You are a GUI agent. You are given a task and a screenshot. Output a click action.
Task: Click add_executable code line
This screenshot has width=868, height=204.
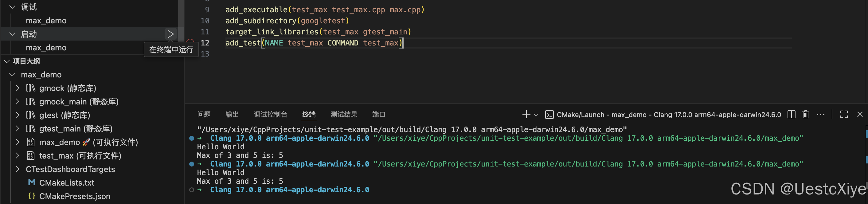(x=325, y=10)
